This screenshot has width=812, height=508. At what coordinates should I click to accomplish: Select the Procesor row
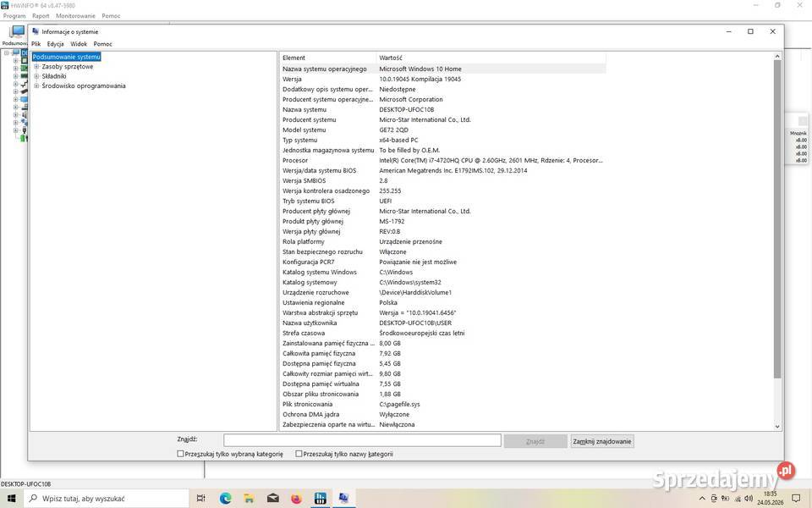[442, 160]
